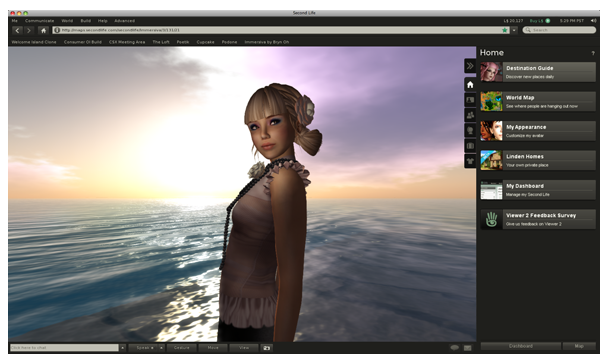Open the World menu
Image resolution: width=608 pixels, height=364 pixels.
point(67,21)
